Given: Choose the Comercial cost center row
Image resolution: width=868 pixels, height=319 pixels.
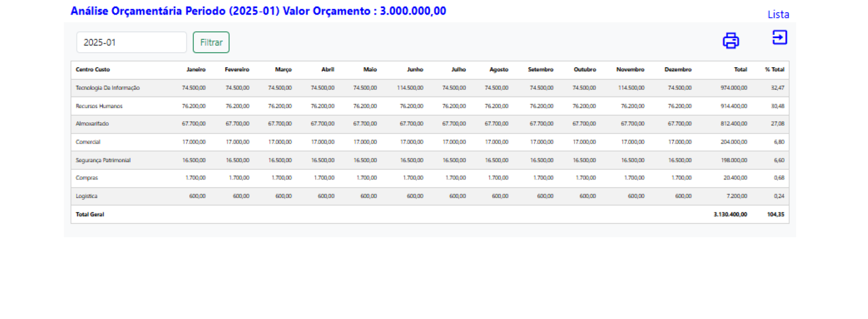Looking at the screenshot, I should pyautogui.click(x=89, y=142).
